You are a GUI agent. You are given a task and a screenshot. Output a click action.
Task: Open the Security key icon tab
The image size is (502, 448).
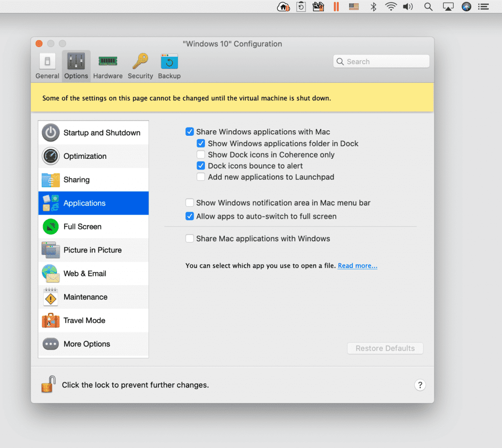140,66
